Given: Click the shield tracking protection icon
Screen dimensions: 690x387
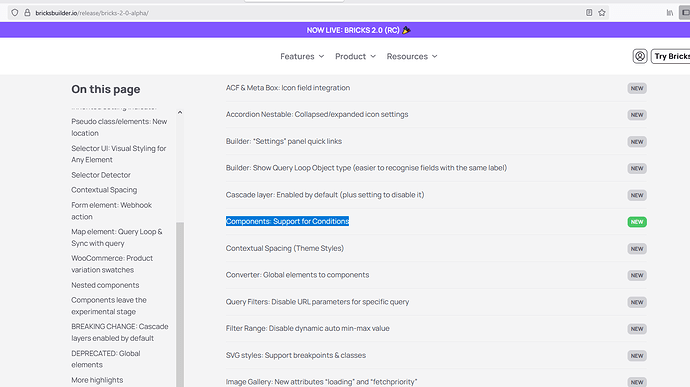Looking at the screenshot, I should pyautogui.click(x=15, y=13).
